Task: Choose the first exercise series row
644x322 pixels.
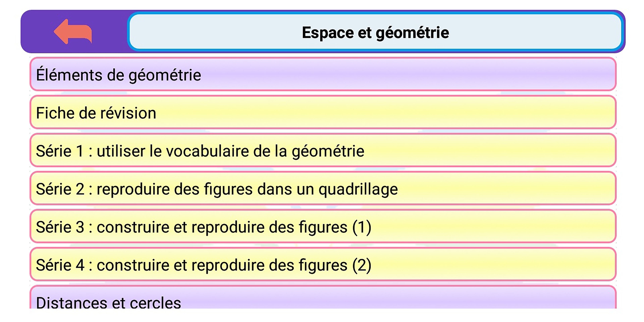Action: [x=323, y=151]
